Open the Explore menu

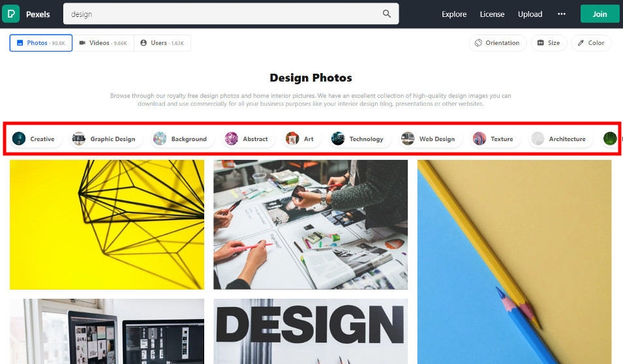click(x=454, y=14)
